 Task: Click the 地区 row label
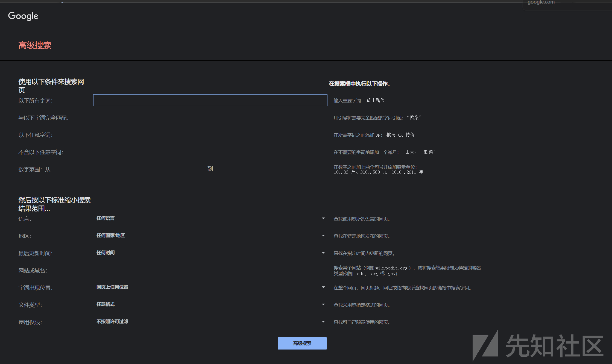25,236
